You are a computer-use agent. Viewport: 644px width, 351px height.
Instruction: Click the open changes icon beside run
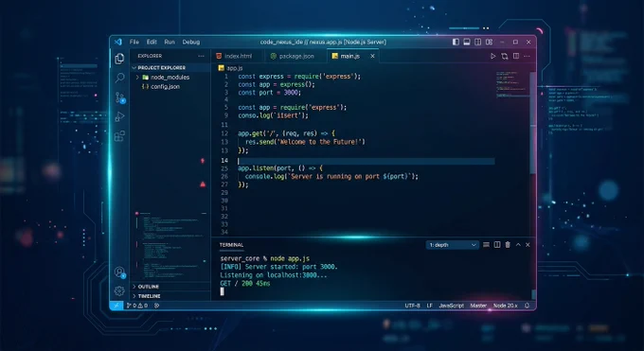tap(505, 56)
